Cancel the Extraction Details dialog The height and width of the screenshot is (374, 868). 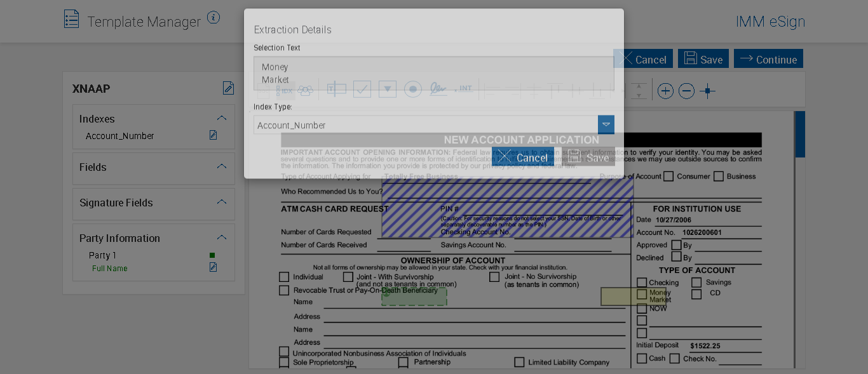tap(522, 157)
